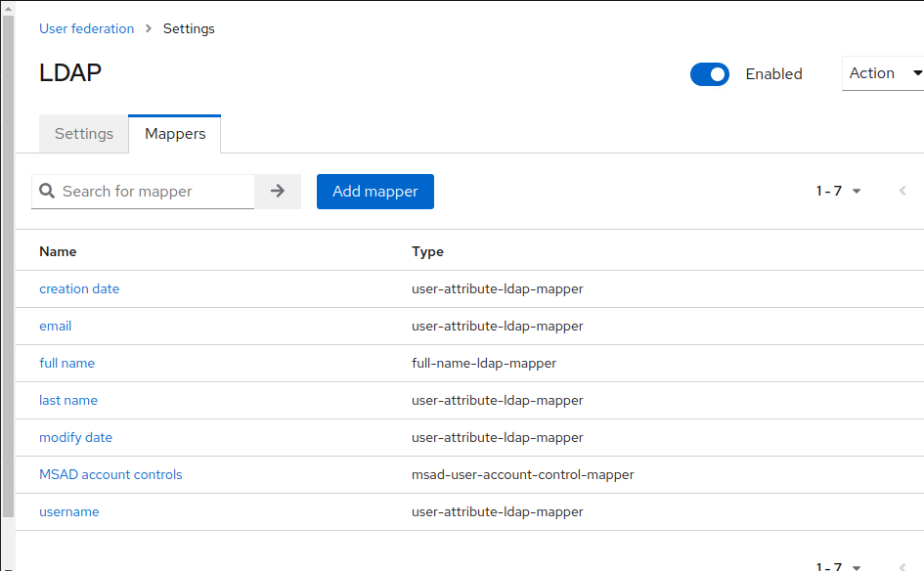
Task: Open the MSAD account controls mapper
Action: pos(110,474)
